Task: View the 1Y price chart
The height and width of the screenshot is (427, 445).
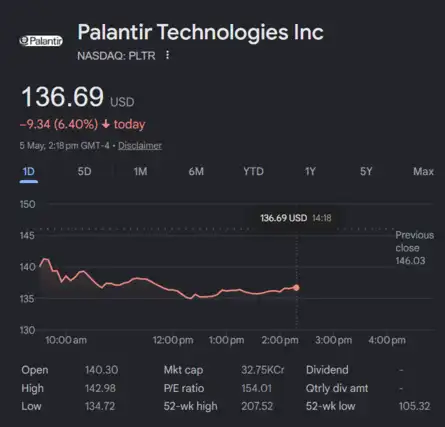Action: [310, 172]
